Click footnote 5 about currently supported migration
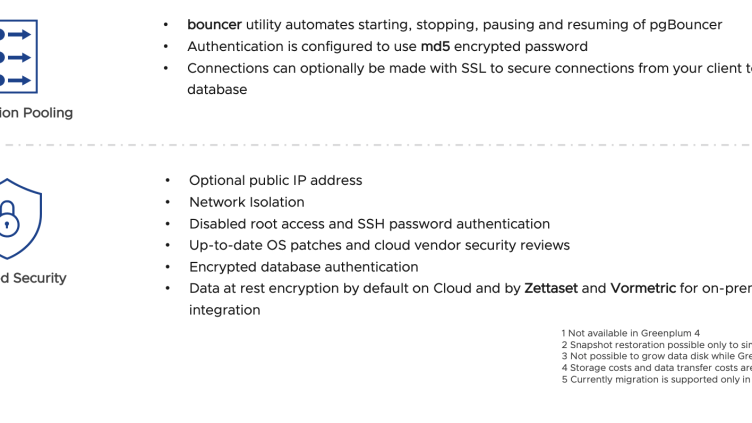Screen dimensions: 752x423 656,380
